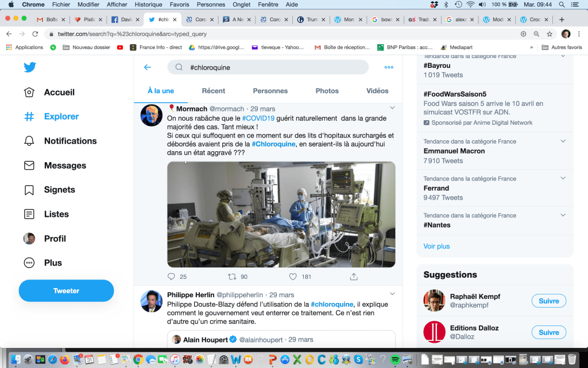
Task: Expand the Mormach tweet chevron menu
Action: click(392, 108)
